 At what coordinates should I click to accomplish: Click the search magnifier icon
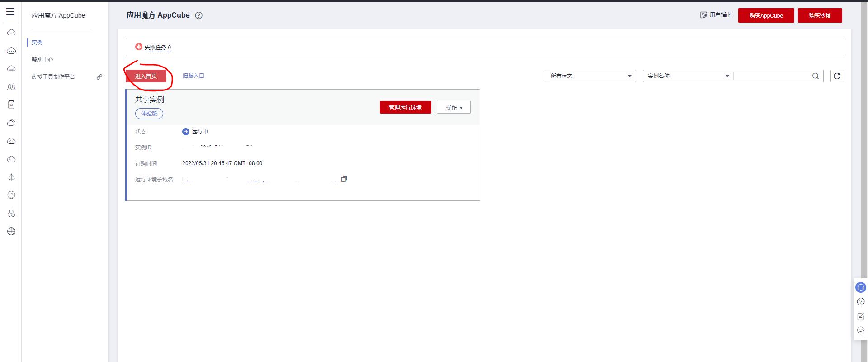tap(816, 76)
